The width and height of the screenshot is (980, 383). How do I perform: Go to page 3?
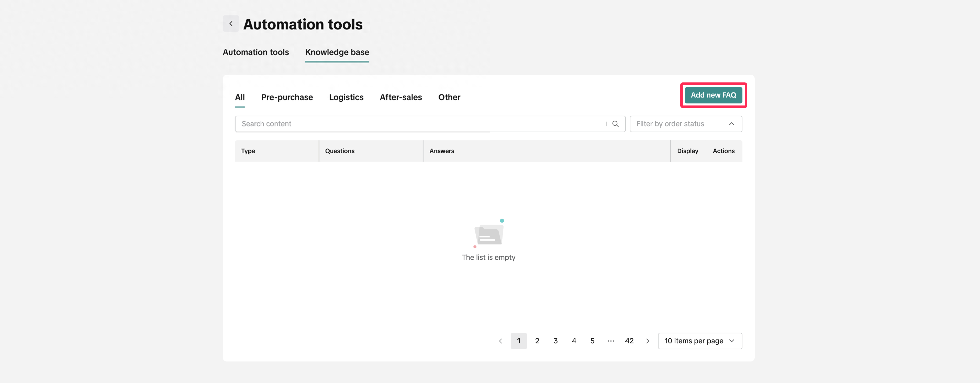tap(555, 341)
